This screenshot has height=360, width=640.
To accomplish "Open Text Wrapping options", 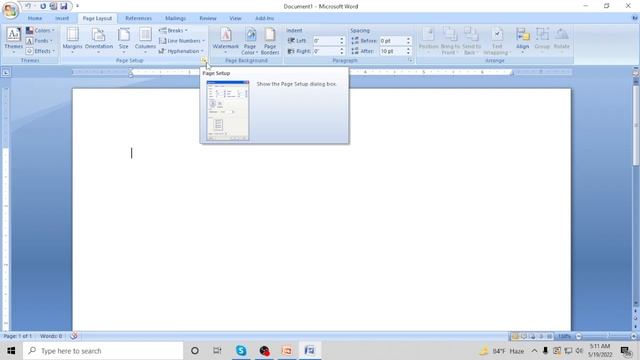I will tap(497, 41).
